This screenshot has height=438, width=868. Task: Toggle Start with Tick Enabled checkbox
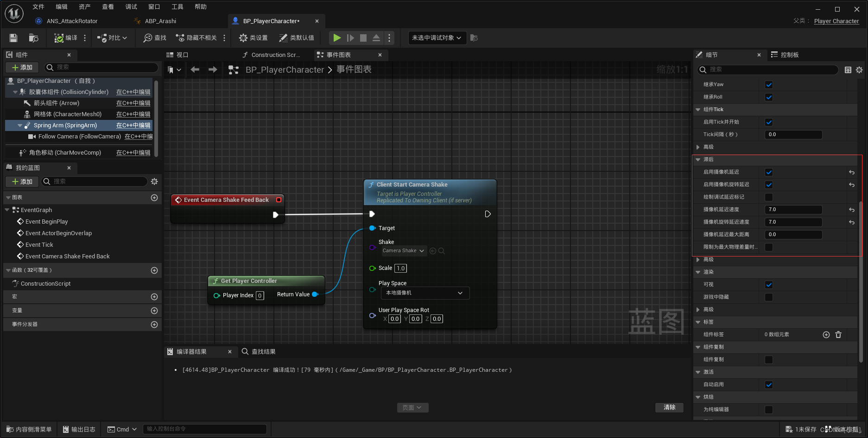coord(769,122)
